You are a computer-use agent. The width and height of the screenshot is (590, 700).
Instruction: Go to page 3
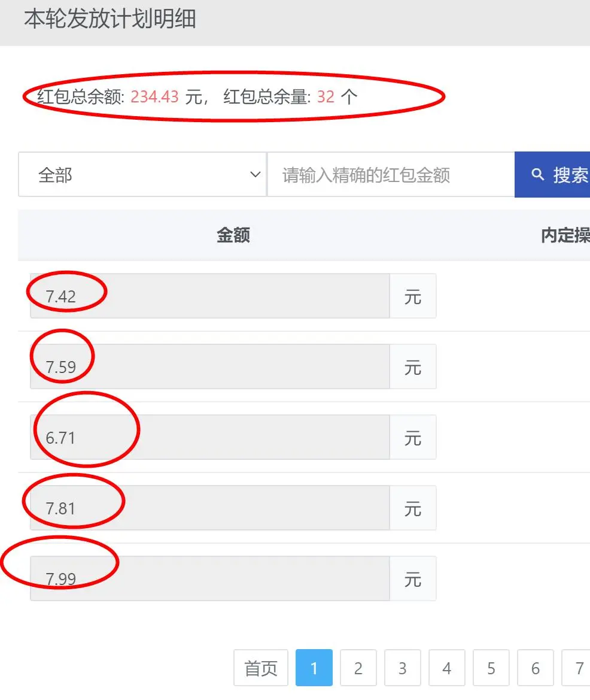point(402,668)
